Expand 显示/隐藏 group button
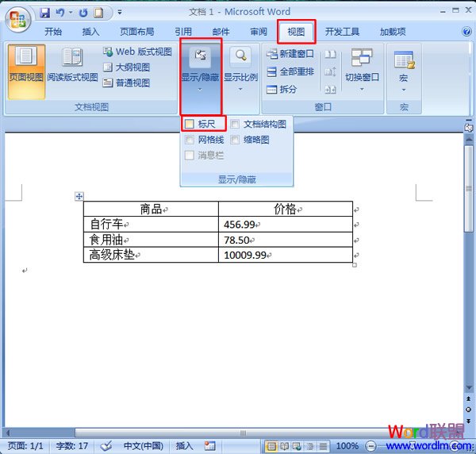Image resolution: width=476 pixels, height=454 pixels. (x=201, y=76)
